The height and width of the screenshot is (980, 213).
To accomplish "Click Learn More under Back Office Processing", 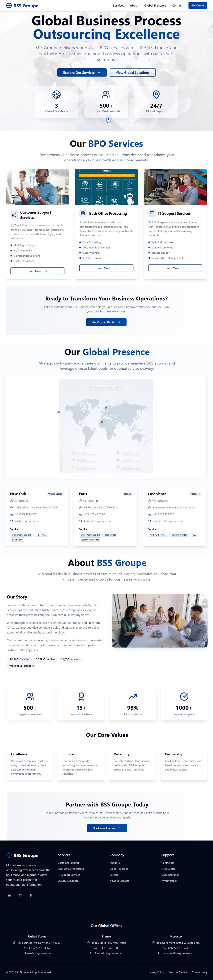I will pos(106,268).
